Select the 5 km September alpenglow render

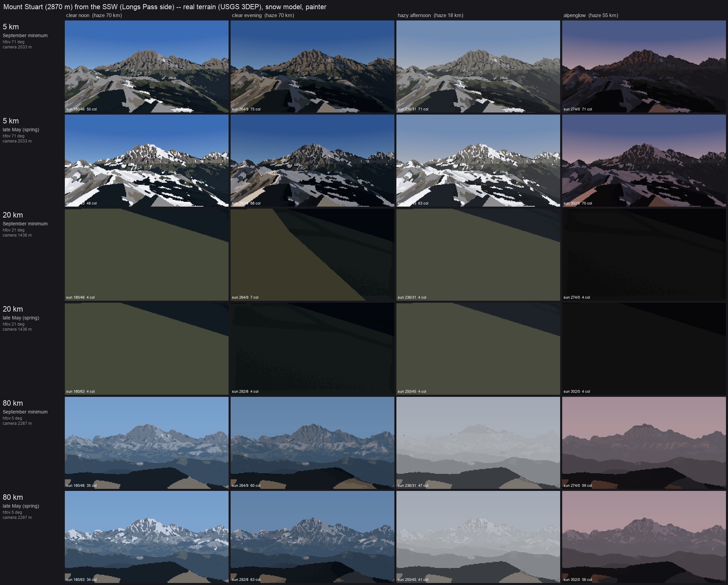(644, 66)
